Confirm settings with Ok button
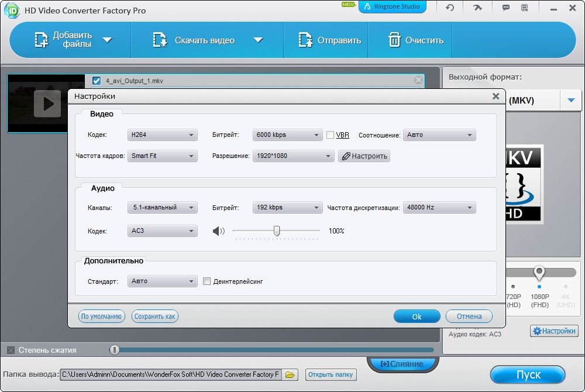The width and height of the screenshot is (585, 392). (417, 317)
